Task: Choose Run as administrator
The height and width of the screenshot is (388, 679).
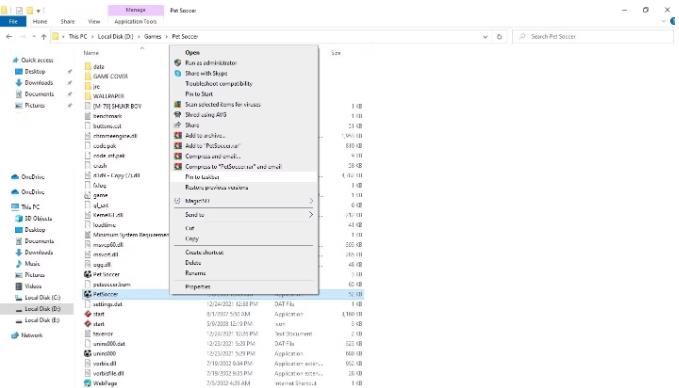Action: 210,63
